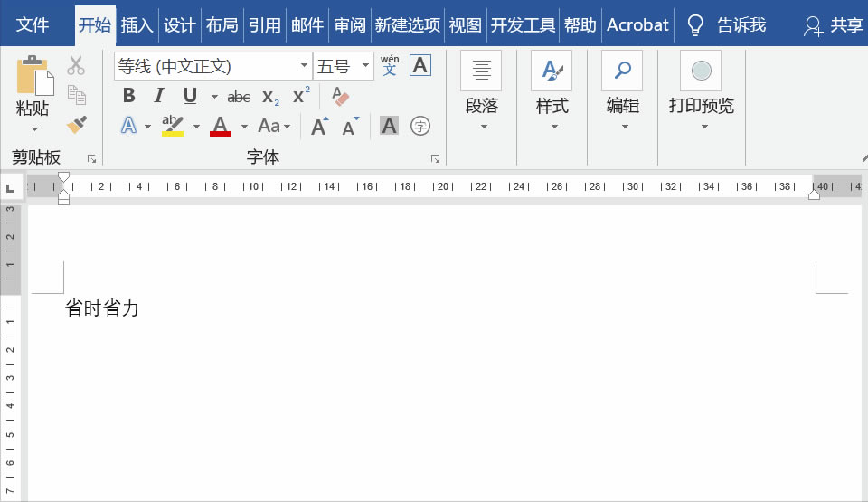Switch to the 布局 Layout tab
The width and height of the screenshot is (868, 502).
point(222,25)
